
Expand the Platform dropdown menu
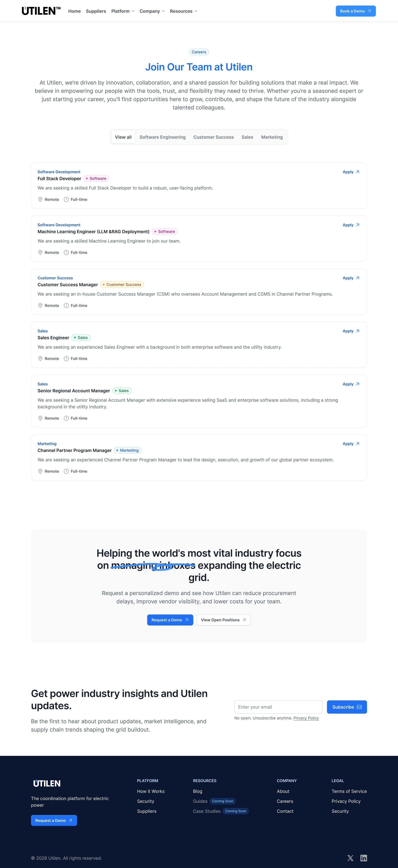123,11
